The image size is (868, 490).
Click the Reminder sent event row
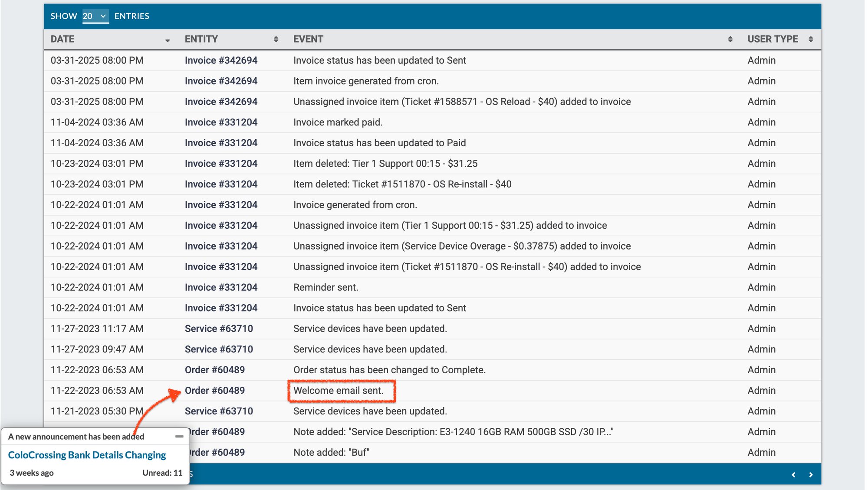(x=325, y=287)
